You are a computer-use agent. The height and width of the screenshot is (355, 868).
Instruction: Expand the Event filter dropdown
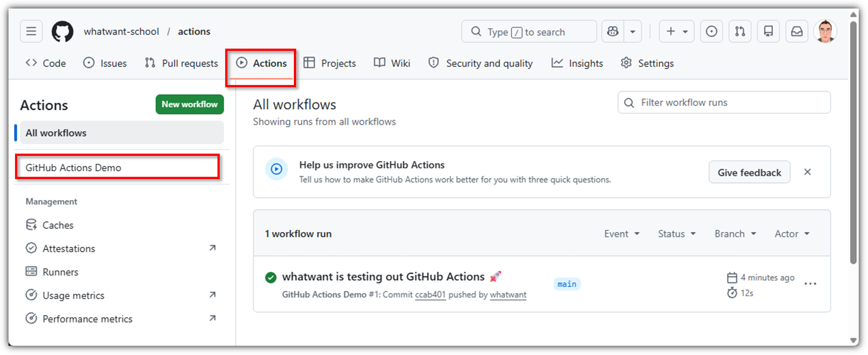click(x=622, y=234)
